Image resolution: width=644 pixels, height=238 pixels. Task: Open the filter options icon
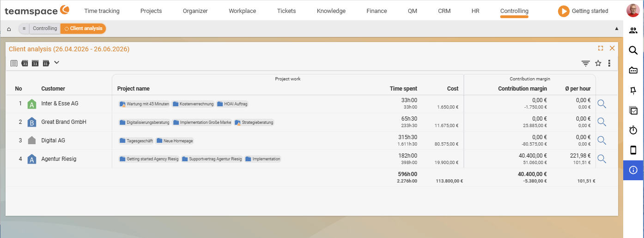(x=586, y=63)
